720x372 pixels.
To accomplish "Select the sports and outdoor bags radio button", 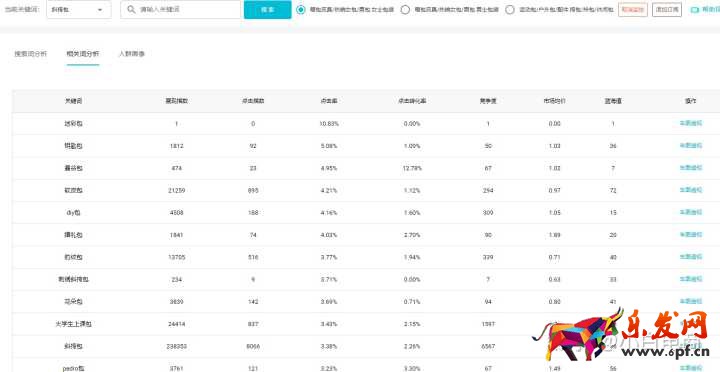I will click(x=510, y=10).
